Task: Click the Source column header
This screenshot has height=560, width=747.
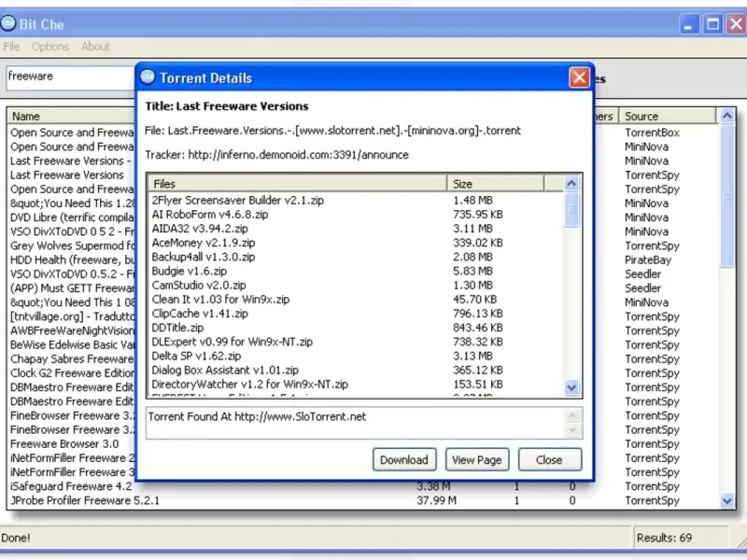Action: pyautogui.click(x=668, y=116)
